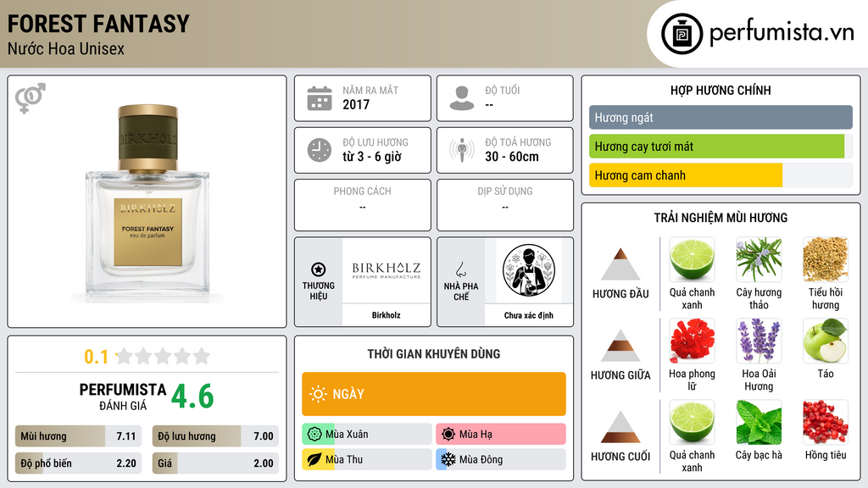868x488 pixels.
Task: Click the sillage value 30 - 60cm
Action: coord(512,157)
